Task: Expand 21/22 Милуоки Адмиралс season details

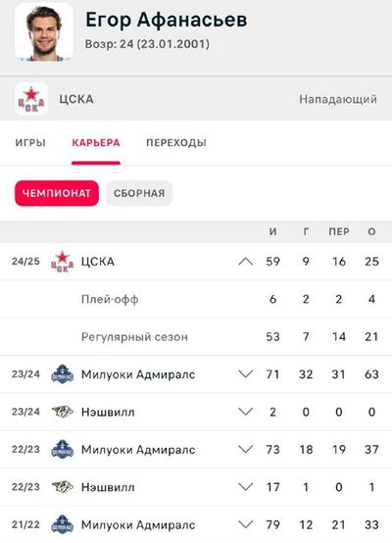Action: pos(246,524)
